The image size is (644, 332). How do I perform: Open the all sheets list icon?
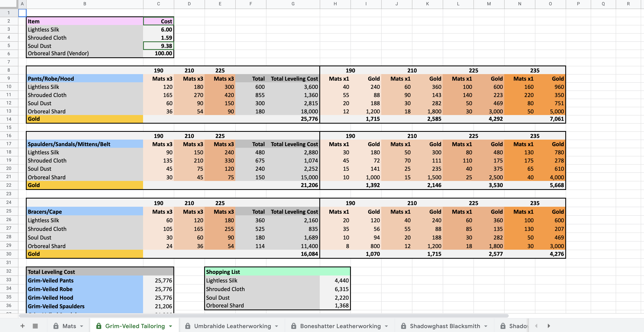pyautogui.click(x=35, y=326)
